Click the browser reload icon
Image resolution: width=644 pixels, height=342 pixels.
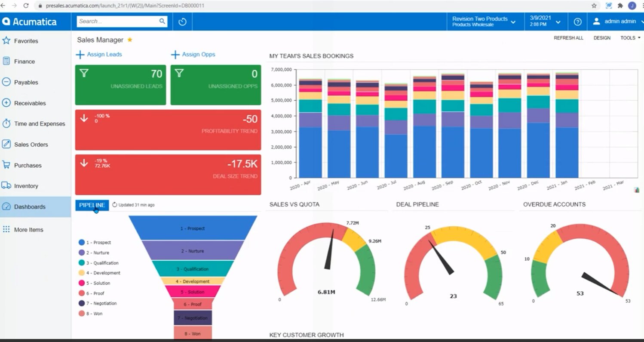[26, 6]
